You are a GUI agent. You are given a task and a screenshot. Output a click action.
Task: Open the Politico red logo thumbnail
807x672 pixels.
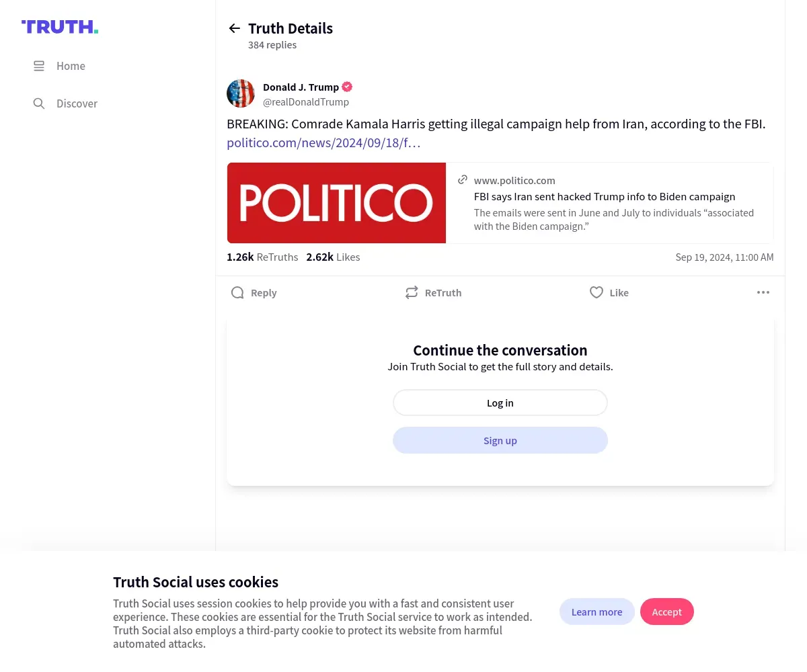tap(336, 203)
